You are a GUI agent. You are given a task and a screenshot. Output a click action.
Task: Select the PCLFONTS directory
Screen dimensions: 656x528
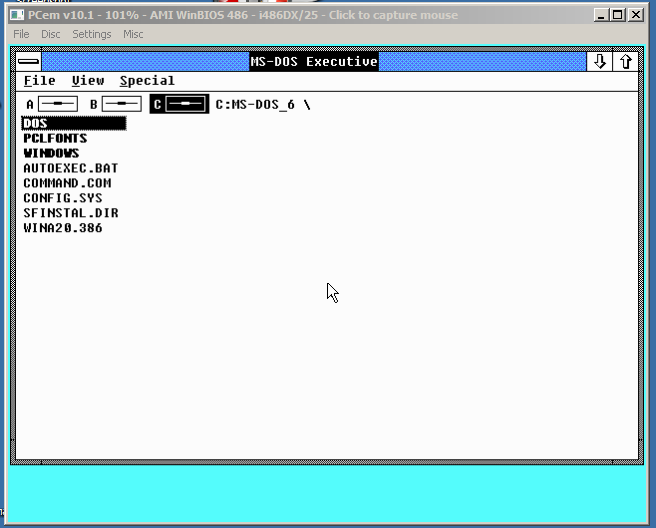pos(55,138)
